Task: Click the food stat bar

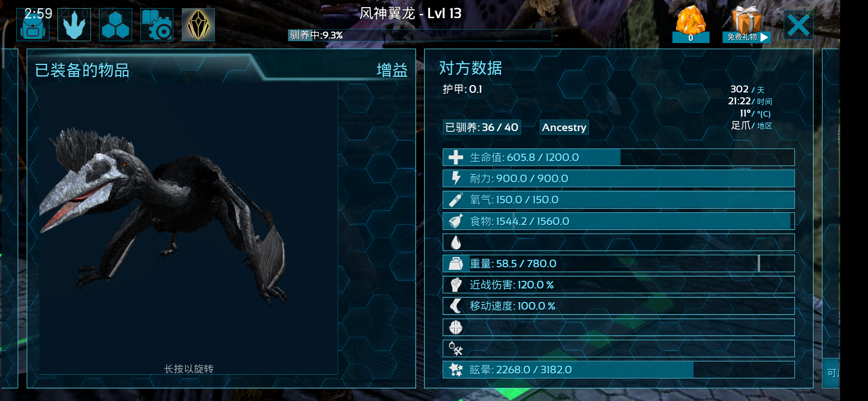Action: pos(618,221)
